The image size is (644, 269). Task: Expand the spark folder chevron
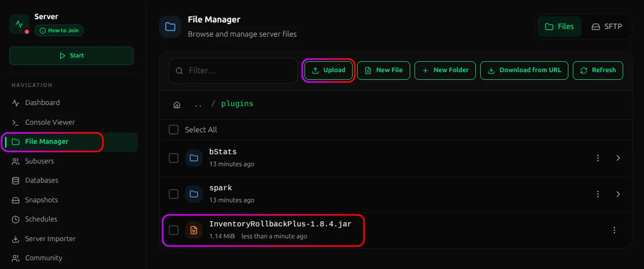pyautogui.click(x=618, y=194)
